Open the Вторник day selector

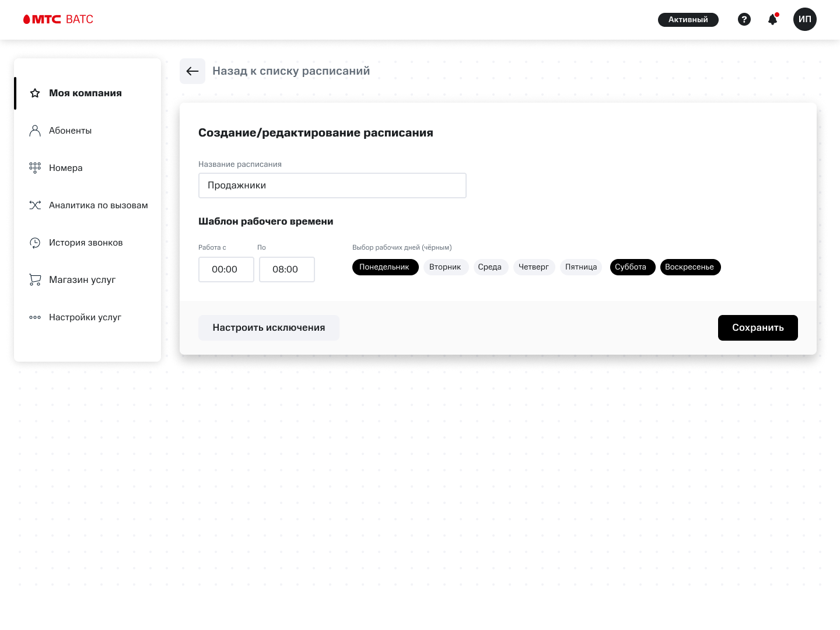(446, 267)
